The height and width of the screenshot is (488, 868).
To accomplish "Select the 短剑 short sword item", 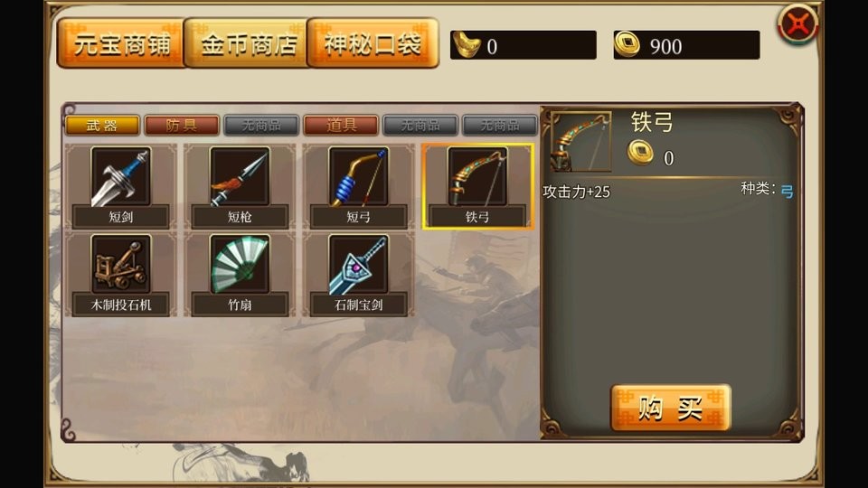I will 120,186.
